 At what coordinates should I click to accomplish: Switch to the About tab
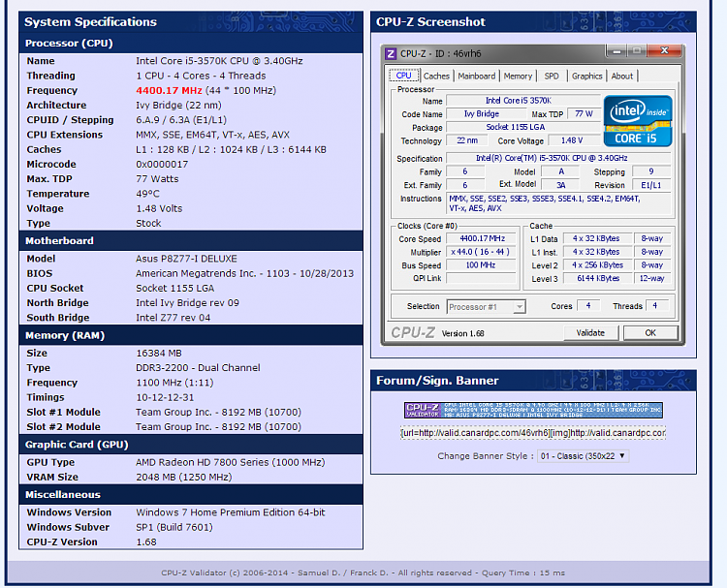(x=621, y=76)
